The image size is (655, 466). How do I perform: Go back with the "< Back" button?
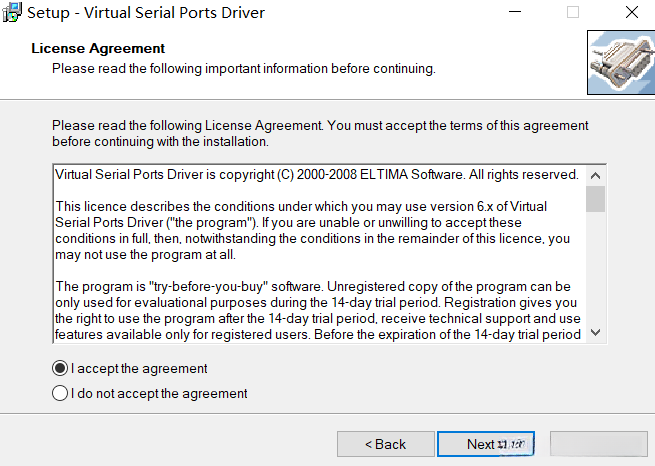tap(385, 444)
